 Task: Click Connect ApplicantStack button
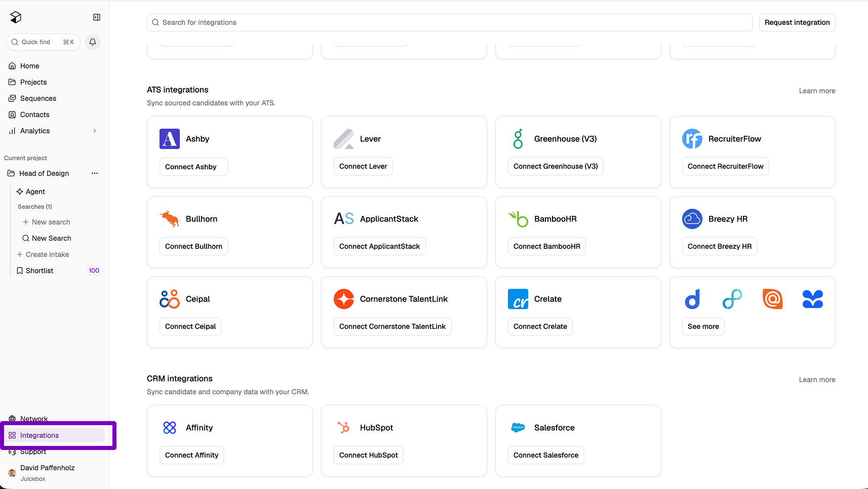click(x=379, y=246)
